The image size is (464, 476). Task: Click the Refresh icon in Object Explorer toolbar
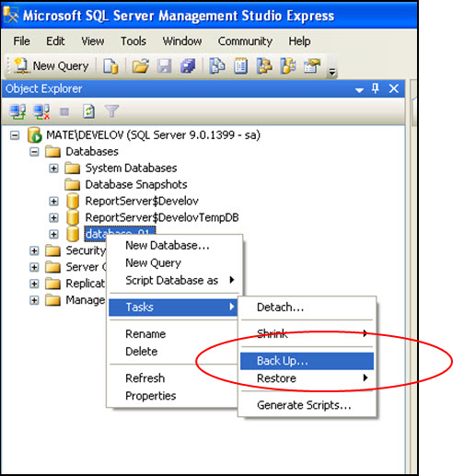point(88,111)
